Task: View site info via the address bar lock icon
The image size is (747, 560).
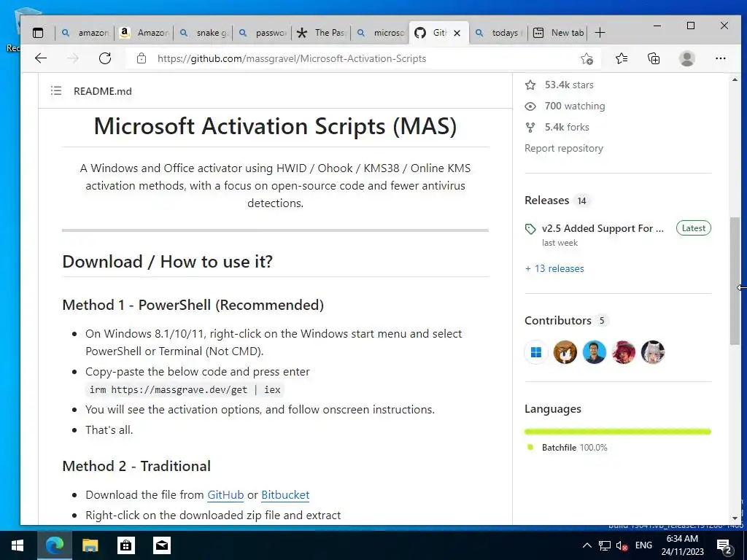Action: click(142, 58)
